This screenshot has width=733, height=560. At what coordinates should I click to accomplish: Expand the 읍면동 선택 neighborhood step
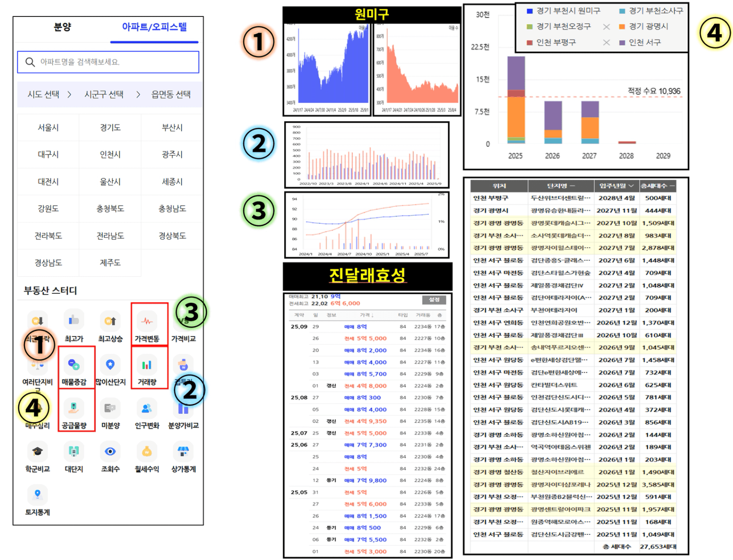(171, 94)
